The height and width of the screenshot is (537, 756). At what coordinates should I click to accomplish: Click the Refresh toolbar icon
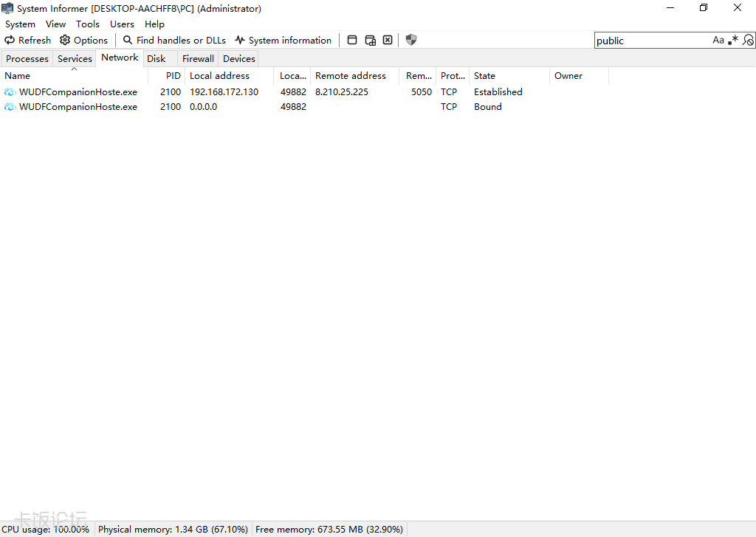pyautogui.click(x=10, y=41)
